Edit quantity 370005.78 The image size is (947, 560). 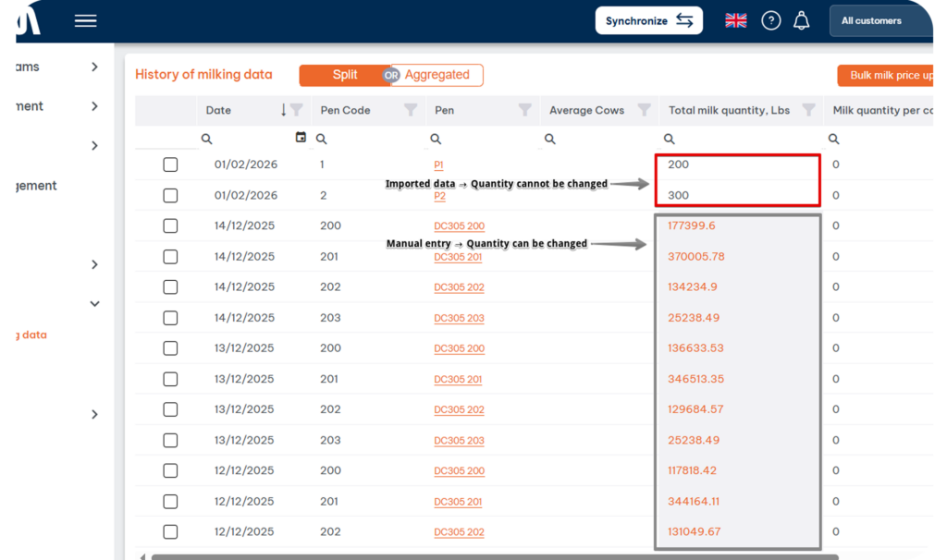(x=695, y=257)
